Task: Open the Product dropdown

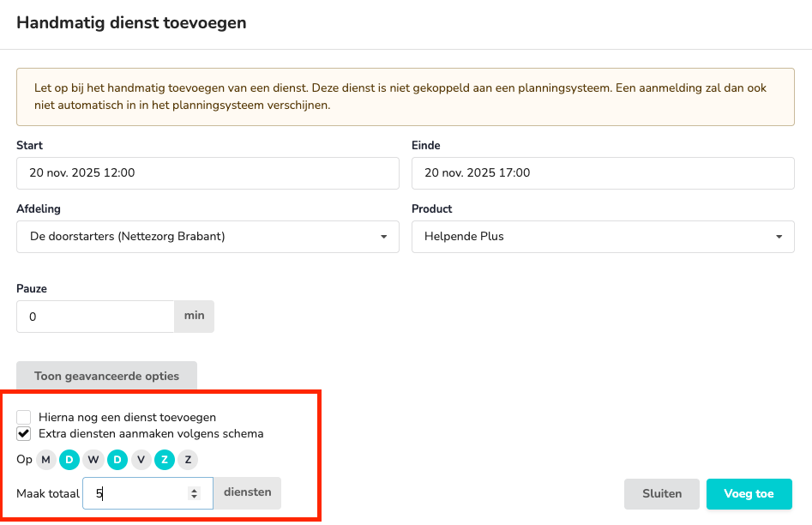Action: point(603,237)
